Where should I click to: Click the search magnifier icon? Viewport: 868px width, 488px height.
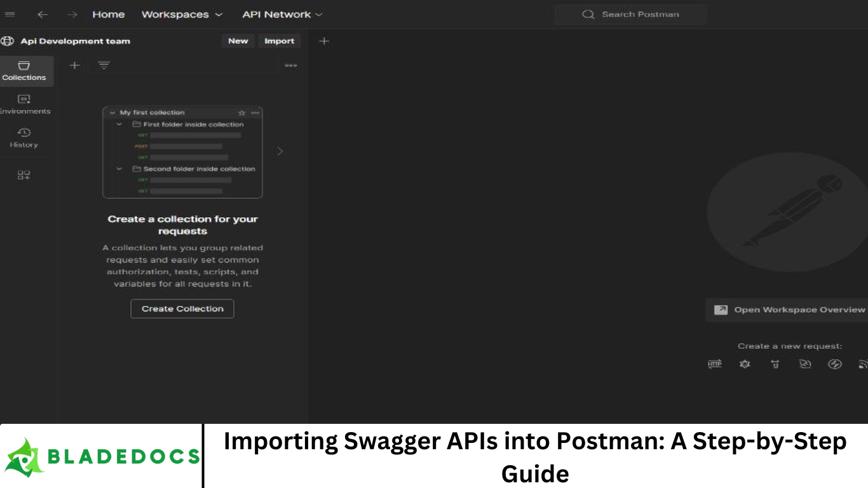point(588,14)
